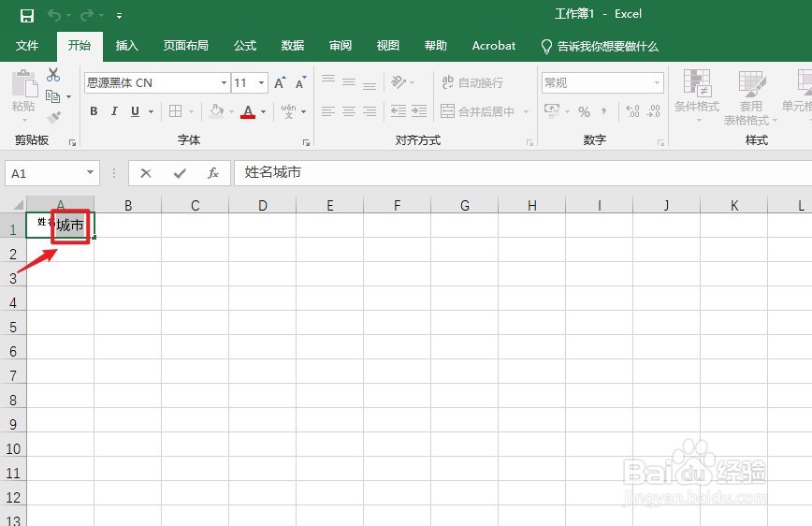Click the Copy icon

click(x=52, y=95)
